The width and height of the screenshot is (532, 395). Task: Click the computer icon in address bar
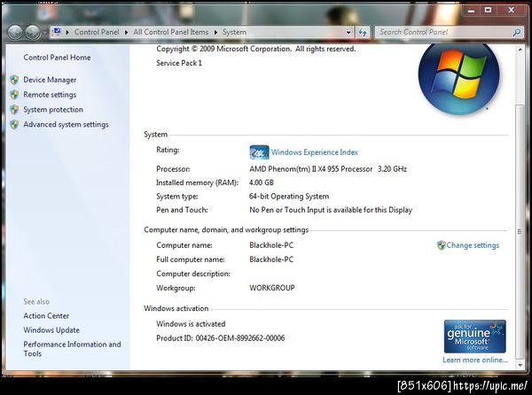click(57, 32)
